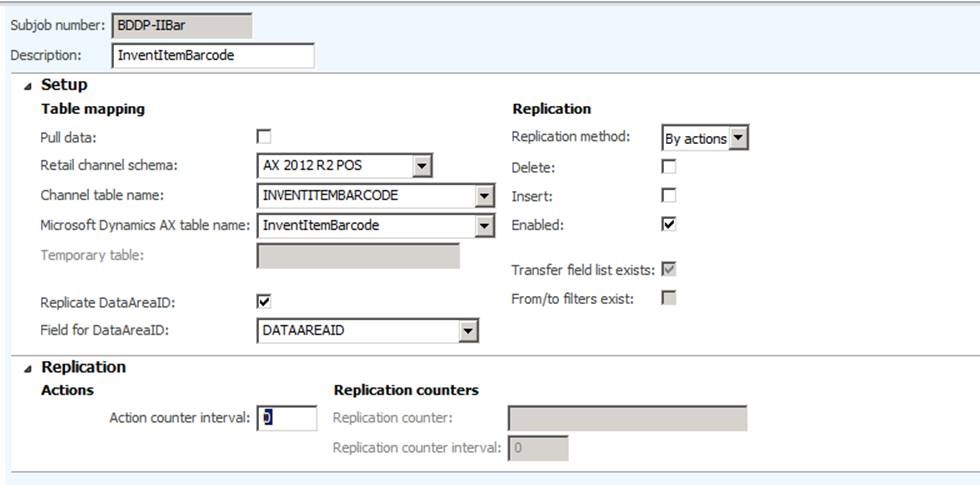
Task: Open the Field for DataAreaID dropdown
Action: click(468, 330)
